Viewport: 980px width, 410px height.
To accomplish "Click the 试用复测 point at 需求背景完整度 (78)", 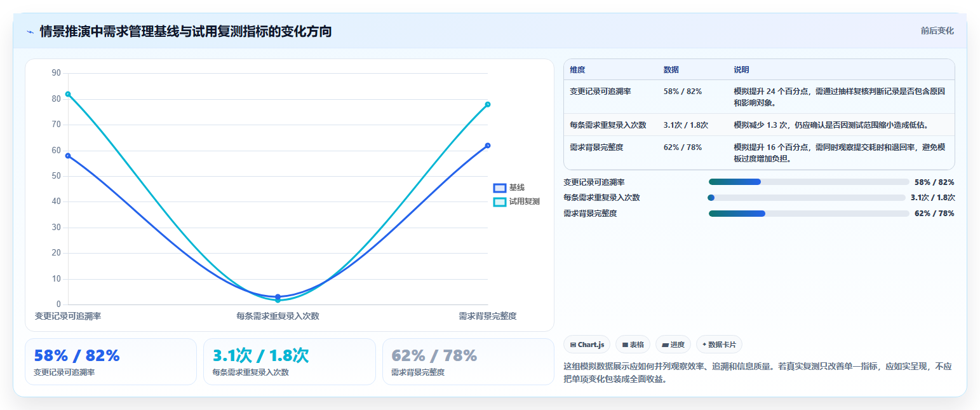I will point(488,104).
